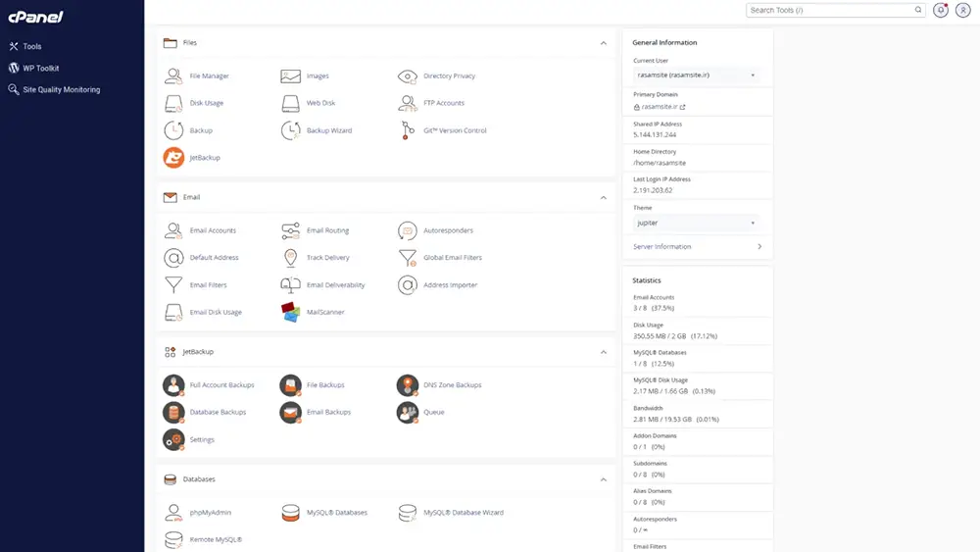980x552 pixels.
Task: Collapse the Email section chevron
Action: pos(603,197)
